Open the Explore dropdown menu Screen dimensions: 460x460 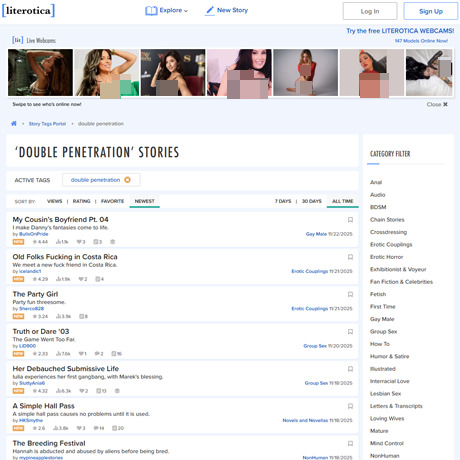[167, 11]
